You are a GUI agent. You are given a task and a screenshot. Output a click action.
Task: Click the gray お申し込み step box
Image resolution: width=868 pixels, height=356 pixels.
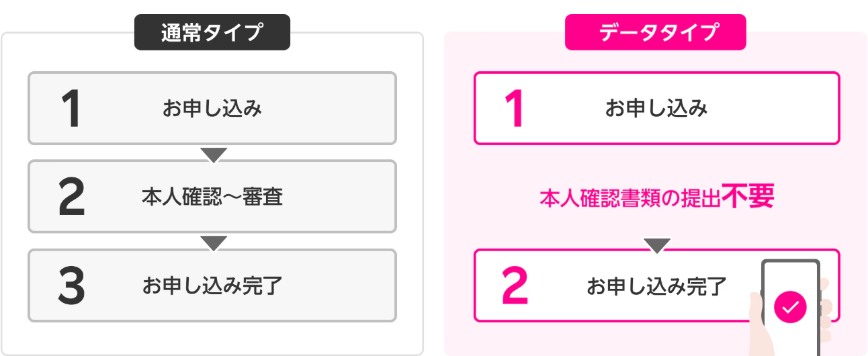click(212, 108)
